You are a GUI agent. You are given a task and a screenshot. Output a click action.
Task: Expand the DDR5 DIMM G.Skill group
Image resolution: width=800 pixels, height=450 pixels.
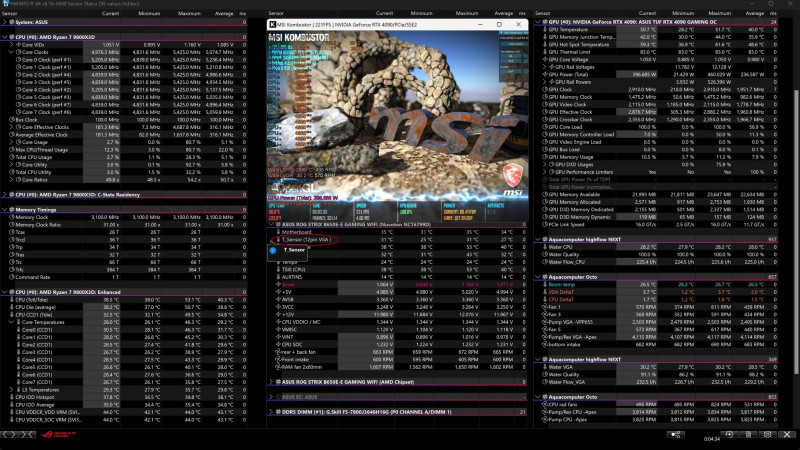(271, 412)
